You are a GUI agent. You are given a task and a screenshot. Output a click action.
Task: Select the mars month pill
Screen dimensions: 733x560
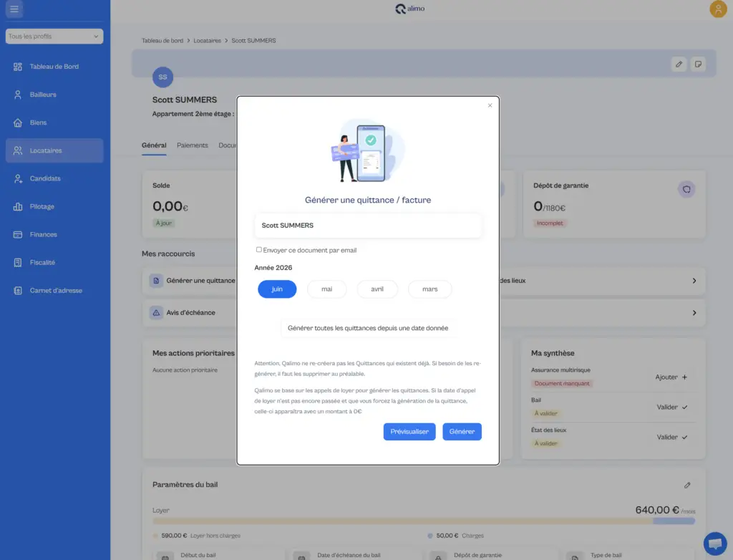click(430, 289)
